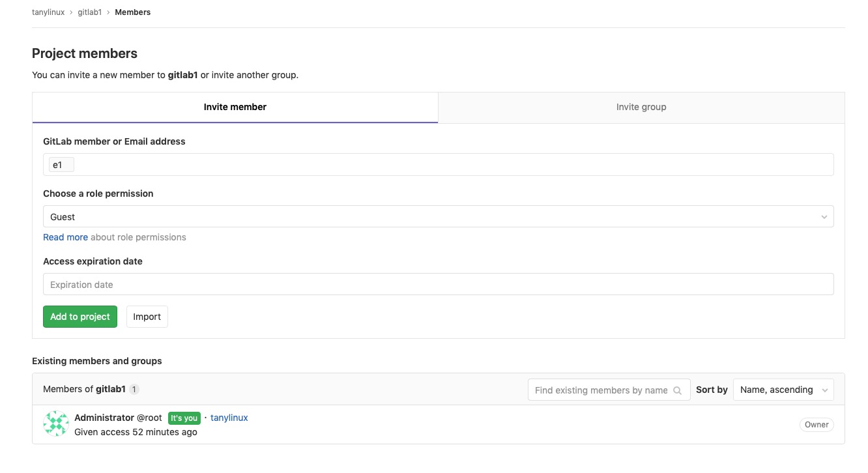
Task: Open the gitlab1 breadcrumb link
Action: pos(90,12)
